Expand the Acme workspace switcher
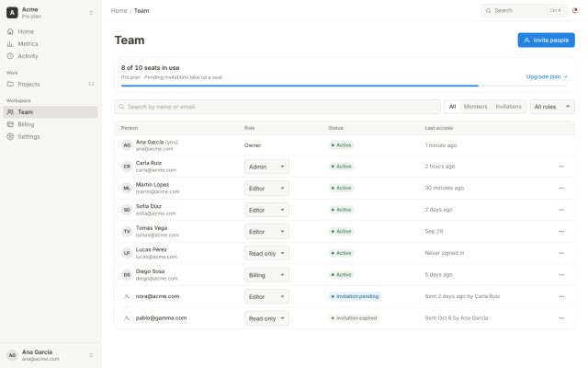Screen dimensions: 588x368 tap(91, 13)
